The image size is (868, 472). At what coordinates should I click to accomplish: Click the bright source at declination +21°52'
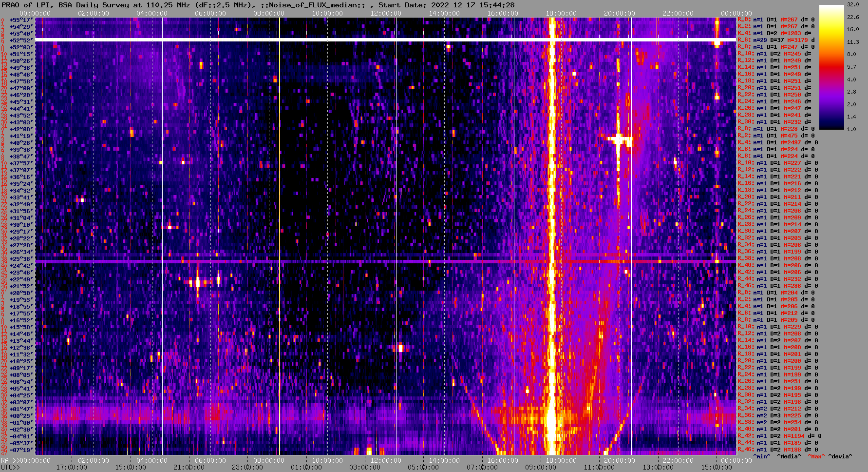[x=197, y=282]
